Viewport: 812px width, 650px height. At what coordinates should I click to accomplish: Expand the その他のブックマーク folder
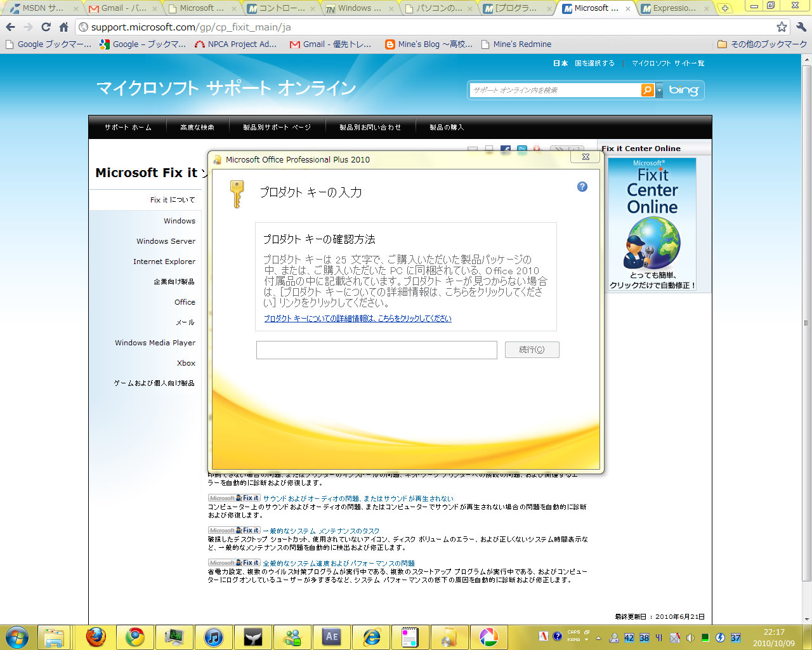pos(762,44)
